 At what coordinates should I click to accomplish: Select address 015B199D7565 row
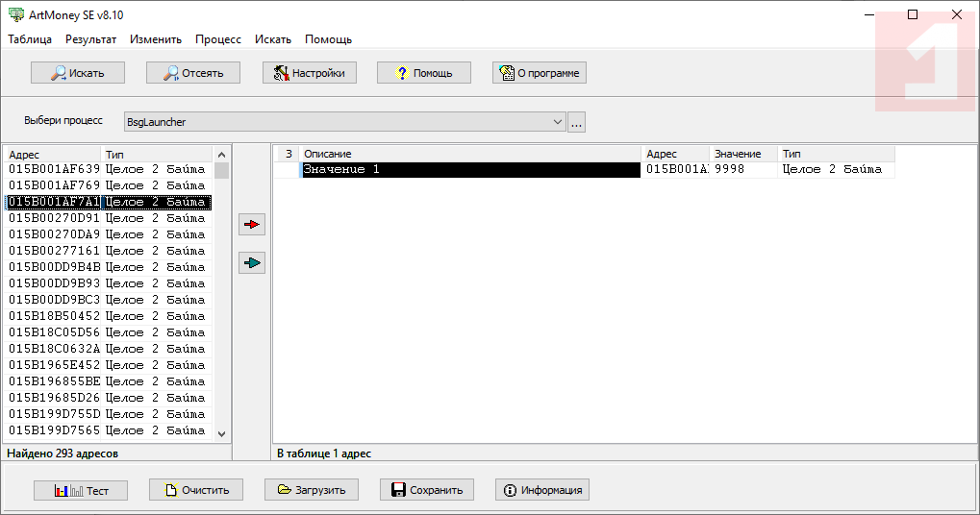109,430
